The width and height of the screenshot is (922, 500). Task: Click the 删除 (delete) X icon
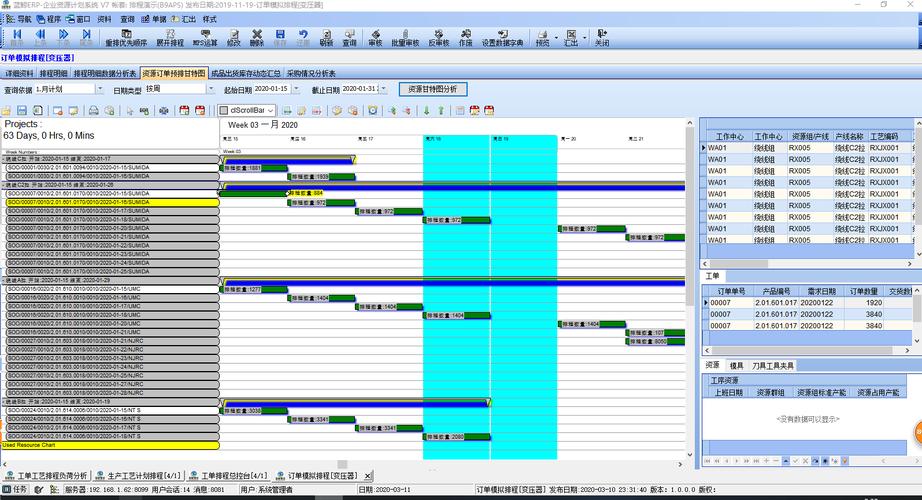tap(257, 38)
